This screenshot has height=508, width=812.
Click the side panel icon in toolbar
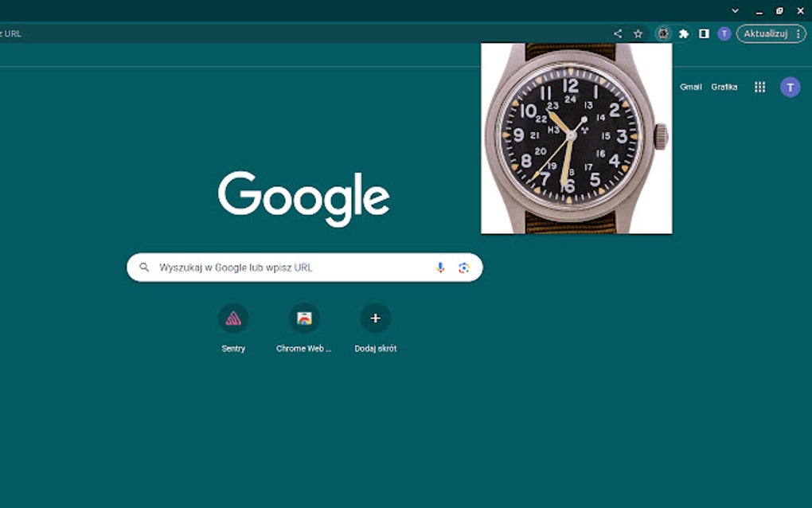click(x=703, y=33)
